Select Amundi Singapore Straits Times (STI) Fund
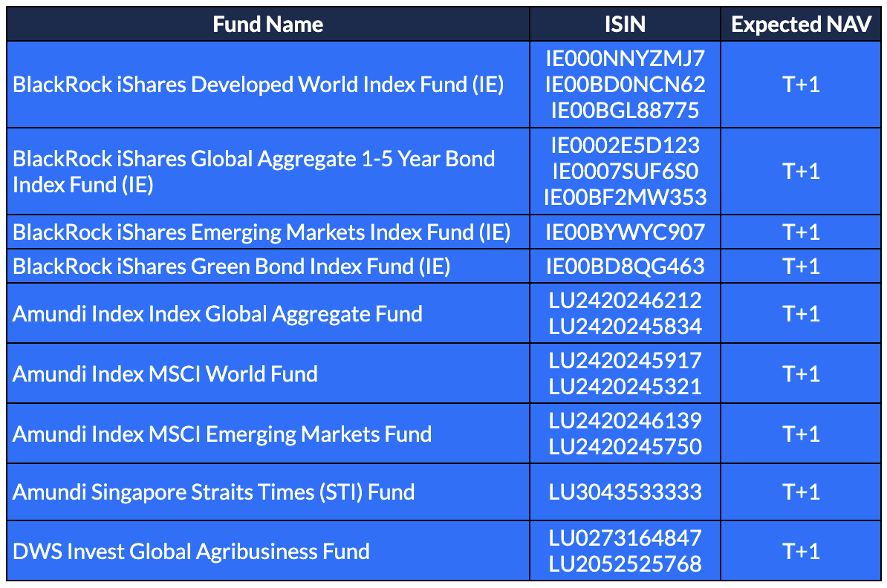 click(214, 491)
